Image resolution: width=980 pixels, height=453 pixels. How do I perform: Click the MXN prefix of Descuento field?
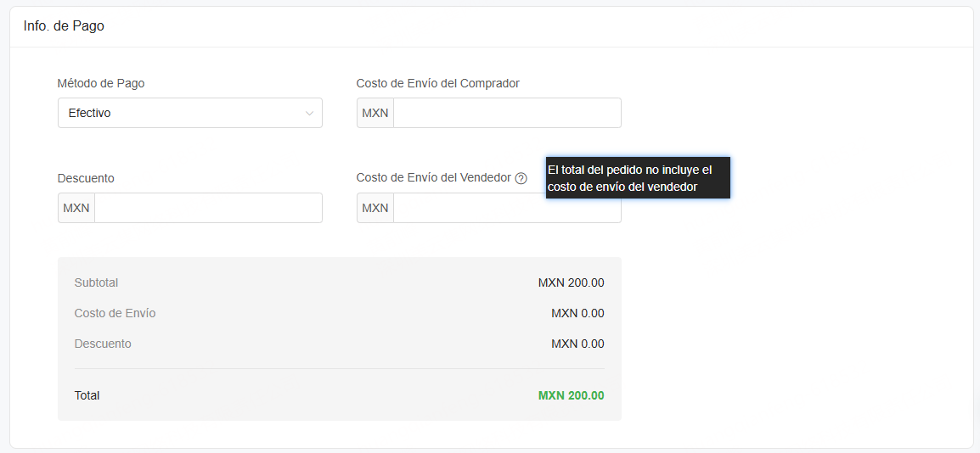coord(76,208)
